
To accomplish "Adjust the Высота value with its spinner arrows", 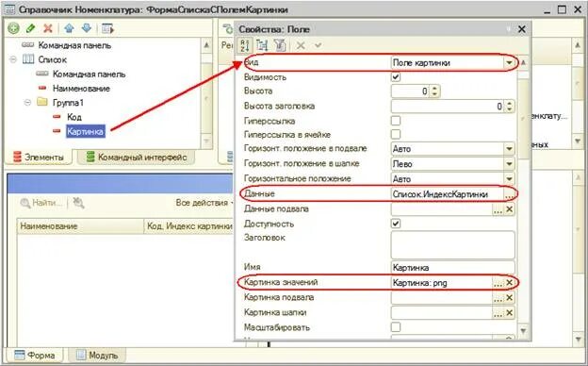I will pyautogui.click(x=434, y=91).
